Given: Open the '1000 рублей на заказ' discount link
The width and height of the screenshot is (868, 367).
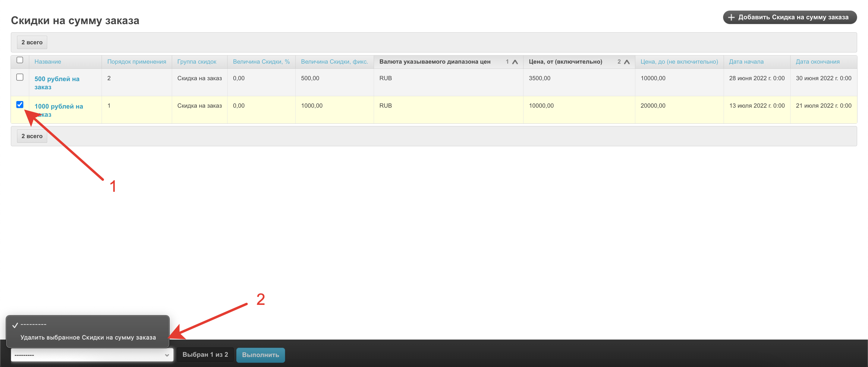Looking at the screenshot, I should pos(59,106).
